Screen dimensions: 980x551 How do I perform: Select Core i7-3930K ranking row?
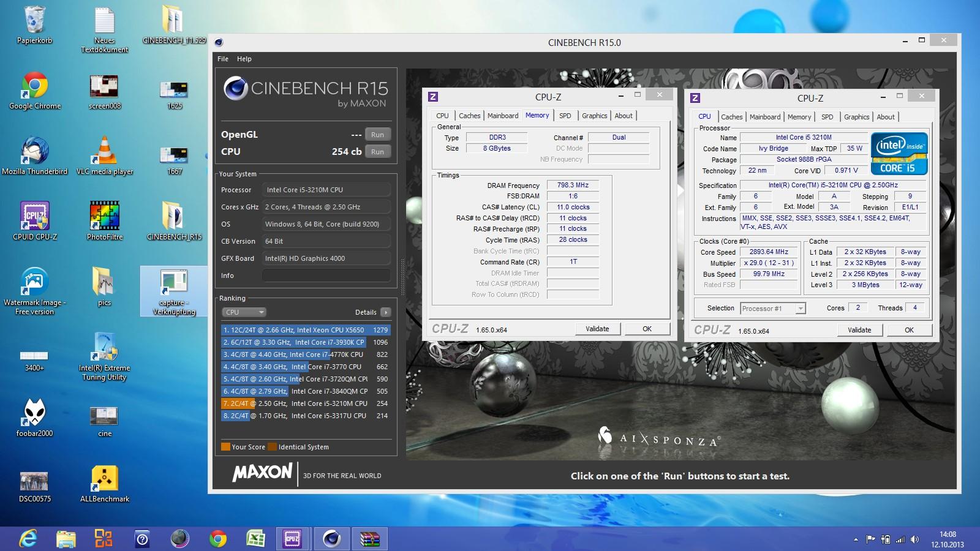click(x=305, y=342)
